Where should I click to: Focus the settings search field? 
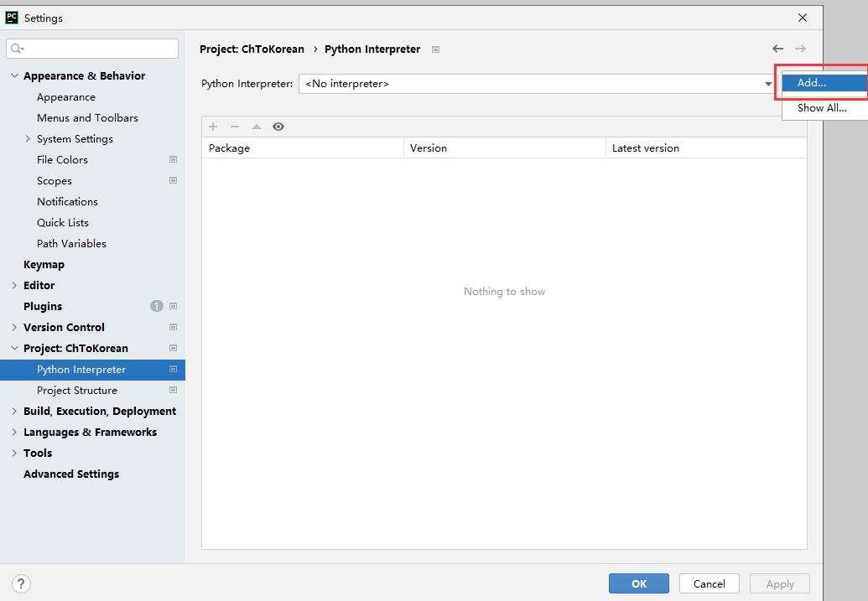click(92, 49)
